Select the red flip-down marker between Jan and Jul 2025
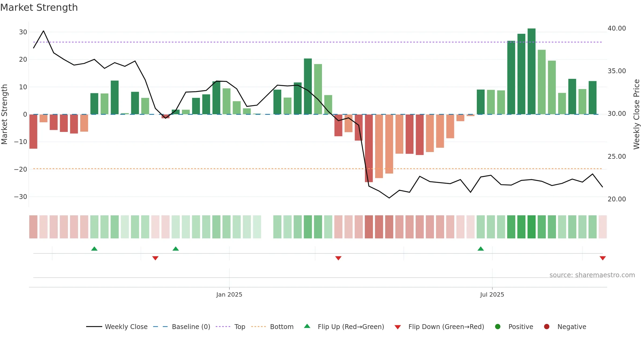 pyautogui.click(x=338, y=258)
